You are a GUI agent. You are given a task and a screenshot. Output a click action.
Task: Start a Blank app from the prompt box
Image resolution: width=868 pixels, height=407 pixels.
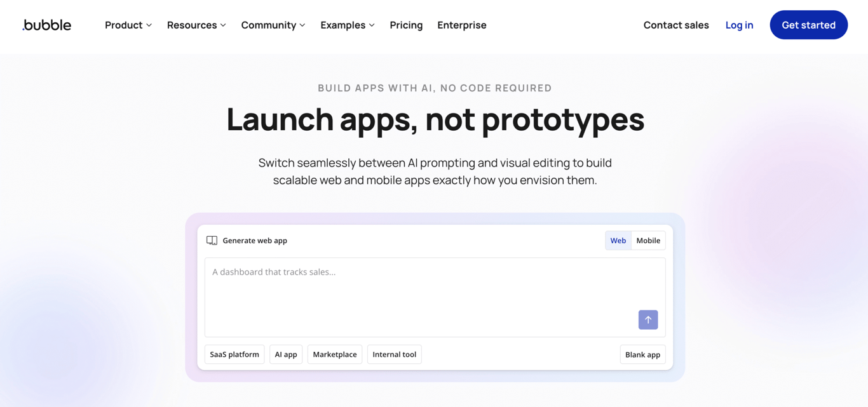click(642, 354)
